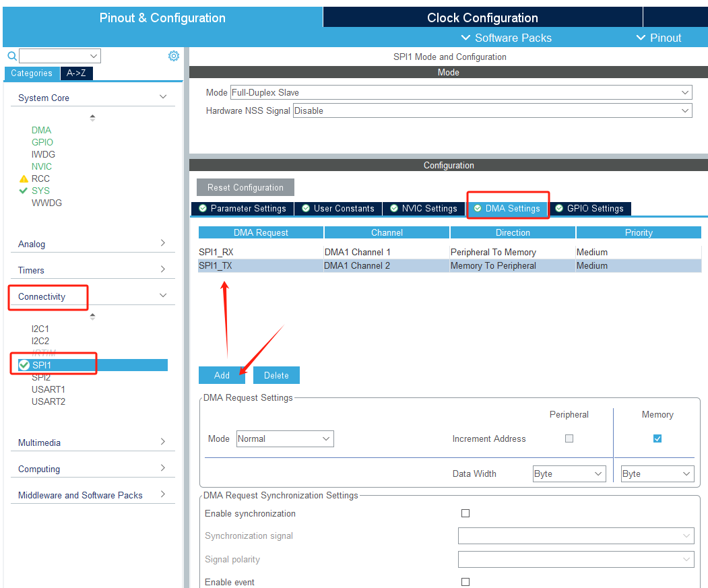Select the SPI1_TX DMA request row
This screenshot has width=708, height=588.
[450, 265]
